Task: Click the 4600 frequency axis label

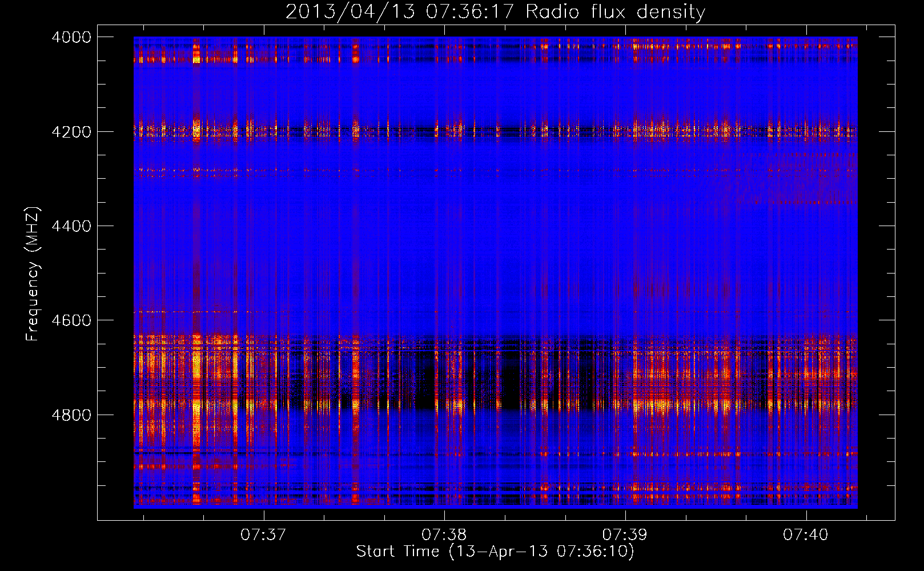Action: pyautogui.click(x=71, y=320)
